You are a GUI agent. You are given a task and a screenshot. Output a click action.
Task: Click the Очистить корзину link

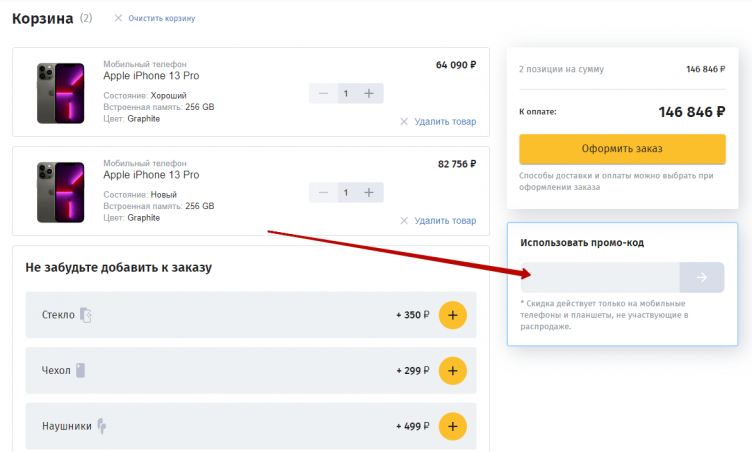click(x=162, y=19)
